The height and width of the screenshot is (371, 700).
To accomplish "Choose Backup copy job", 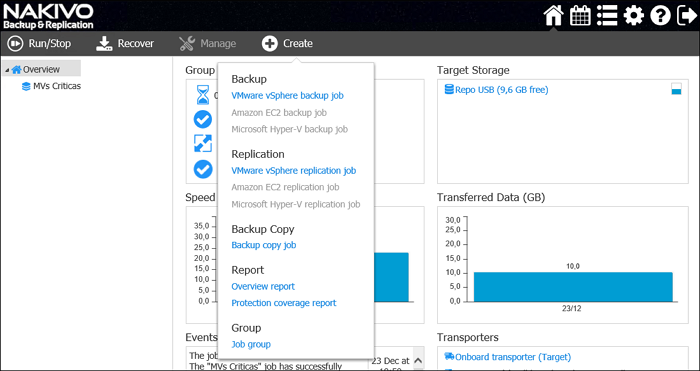I will [x=264, y=245].
